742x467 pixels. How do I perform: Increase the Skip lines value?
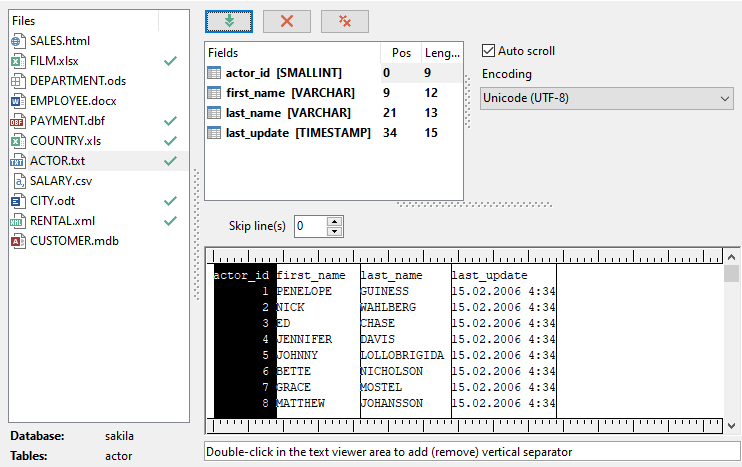[x=335, y=221]
